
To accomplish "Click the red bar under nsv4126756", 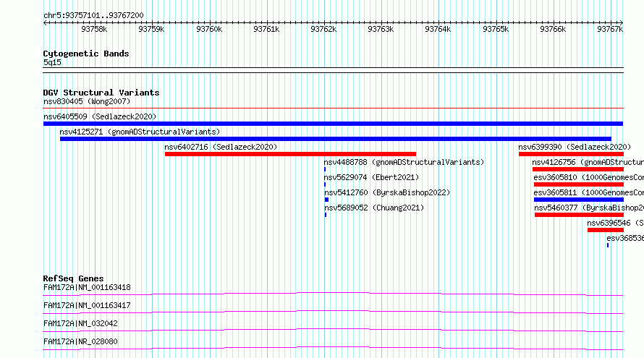I will click(578, 169).
